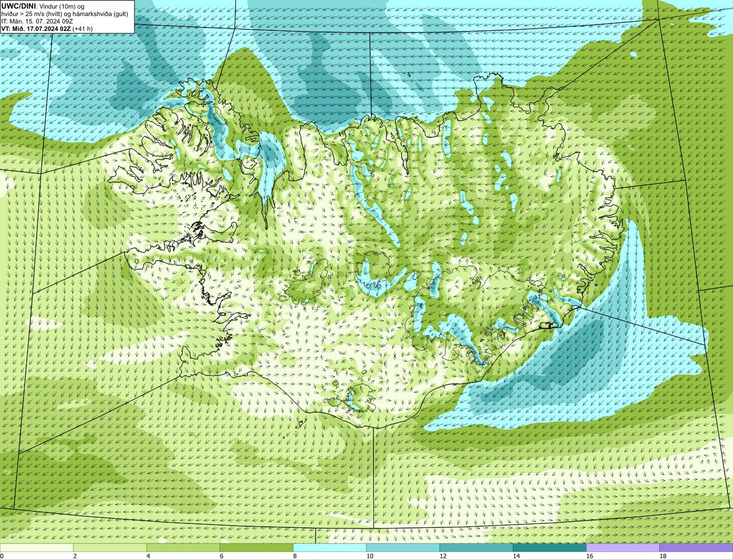The image size is (733, 560).
Task: Click the scale label '4'
Action: pos(148,556)
